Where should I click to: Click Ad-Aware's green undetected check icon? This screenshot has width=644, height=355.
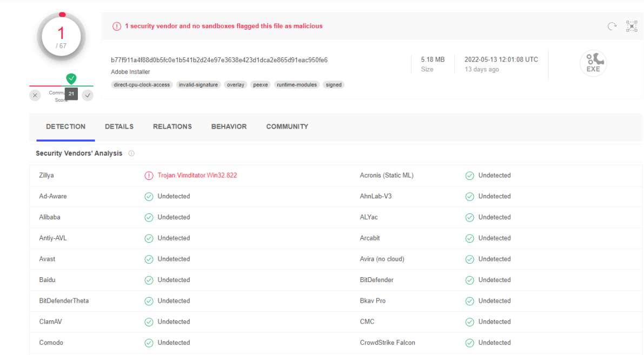pos(149,197)
